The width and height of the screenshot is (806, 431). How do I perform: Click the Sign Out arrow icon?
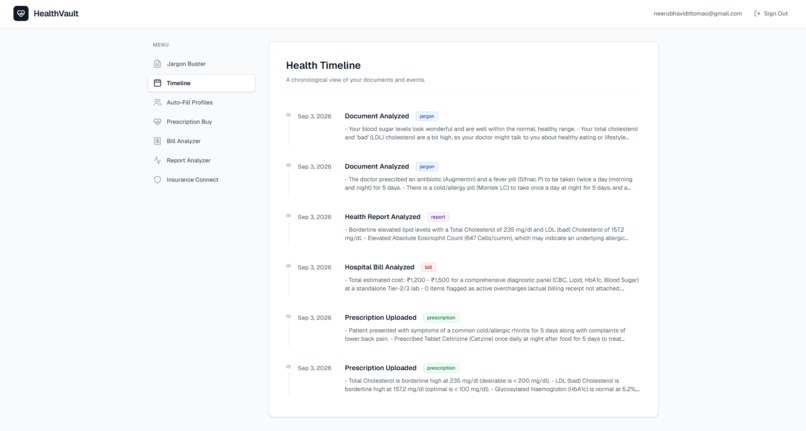click(x=757, y=13)
